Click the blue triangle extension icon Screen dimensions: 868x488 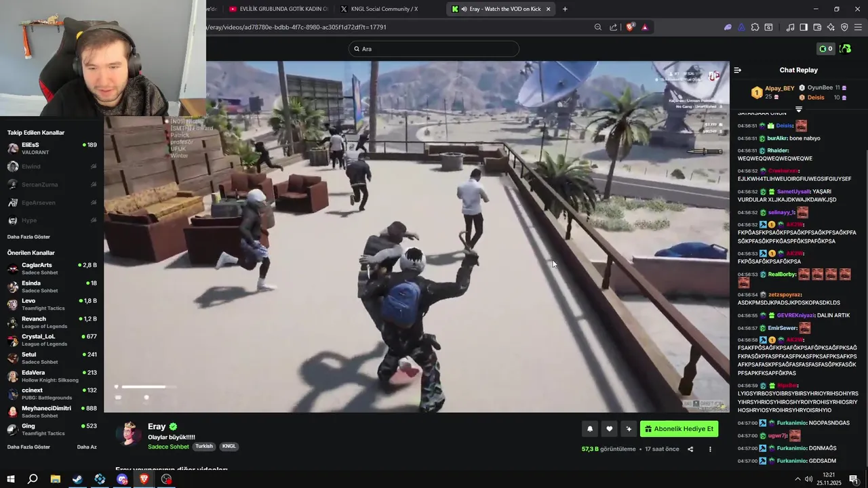coord(741,27)
